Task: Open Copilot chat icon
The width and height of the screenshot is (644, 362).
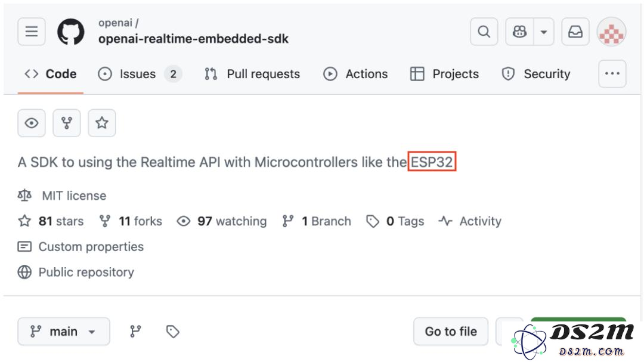Action: pyautogui.click(x=519, y=32)
